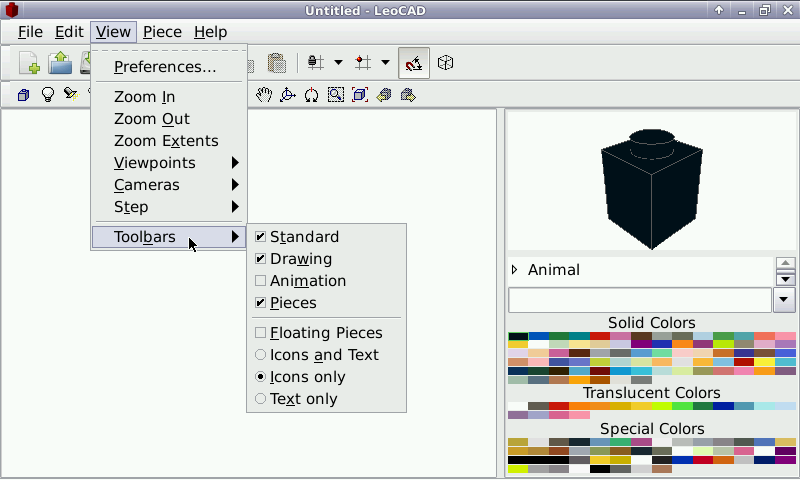Go to the next step arrow icon
The height and width of the screenshot is (480, 800).
[408, 95]
